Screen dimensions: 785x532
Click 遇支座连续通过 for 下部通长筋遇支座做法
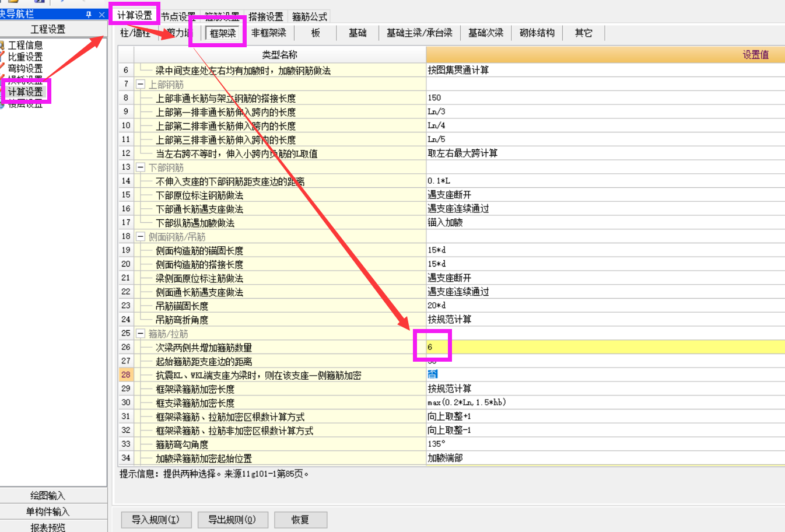(458, 208)
